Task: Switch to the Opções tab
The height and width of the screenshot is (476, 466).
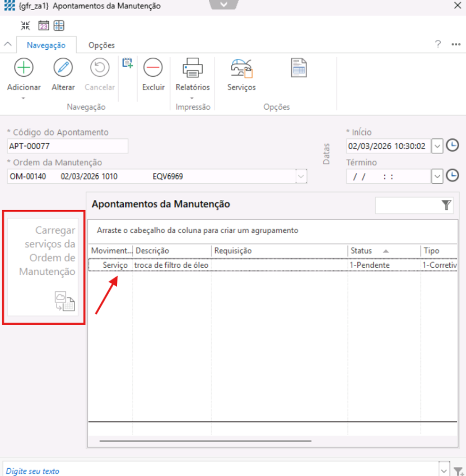Action: tap(101, 45)
